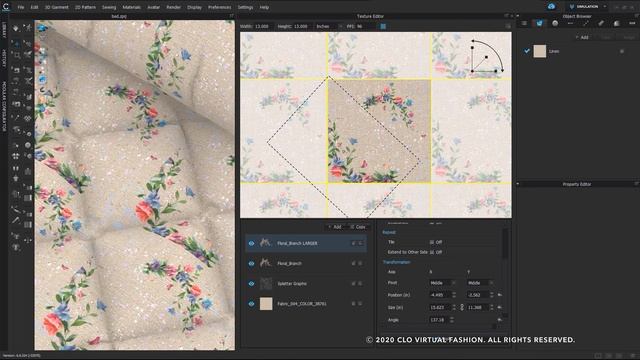Hide the Fabric_004_COLOR layer
This screenshot has height=360, width=640.
(251, 304)
